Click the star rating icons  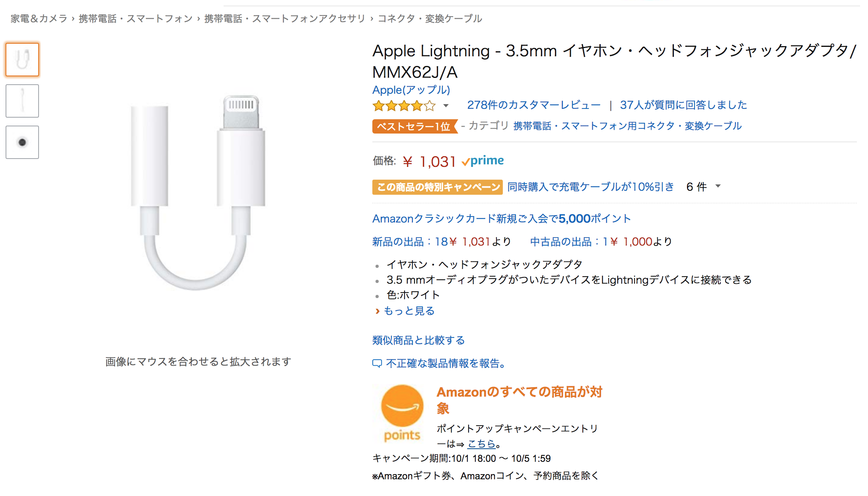coord(404,106)
